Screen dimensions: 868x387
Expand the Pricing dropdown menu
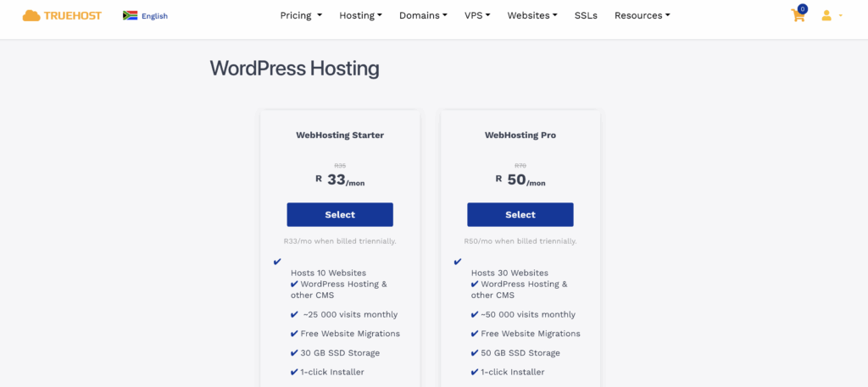tap(301, 15)
